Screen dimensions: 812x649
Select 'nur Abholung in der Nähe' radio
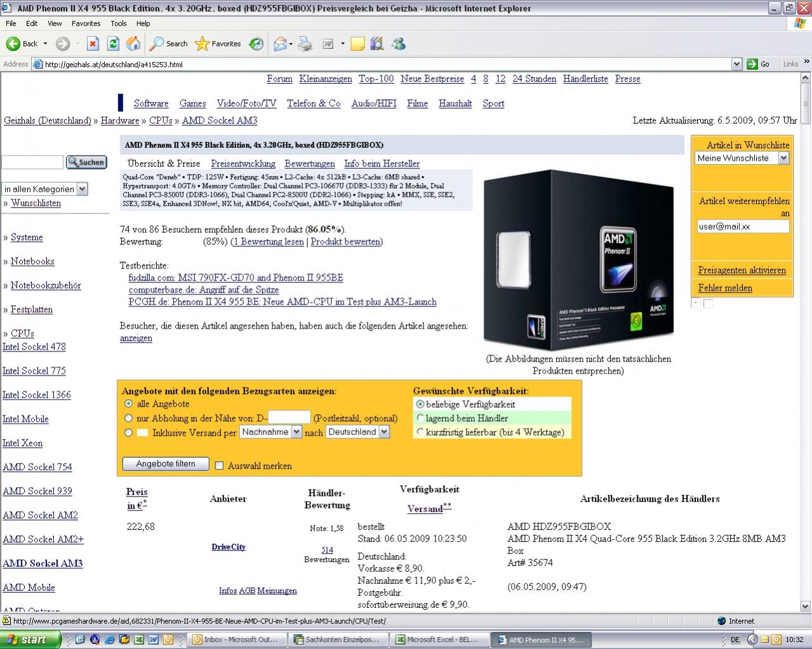click(x=129, y=418)
